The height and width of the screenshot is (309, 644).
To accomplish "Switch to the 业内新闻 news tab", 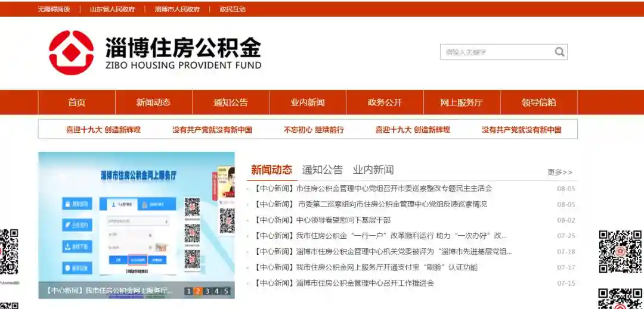I will 373,170.
